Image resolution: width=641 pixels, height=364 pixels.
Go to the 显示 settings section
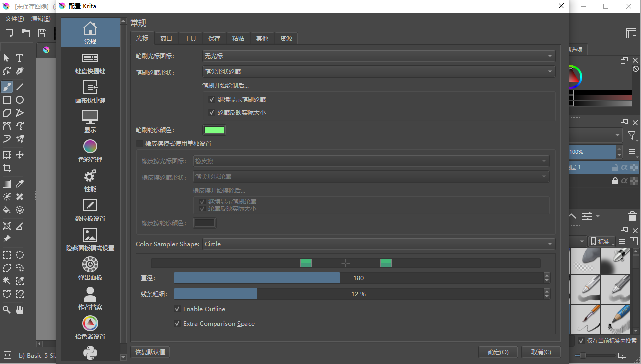tap(90, 122)
